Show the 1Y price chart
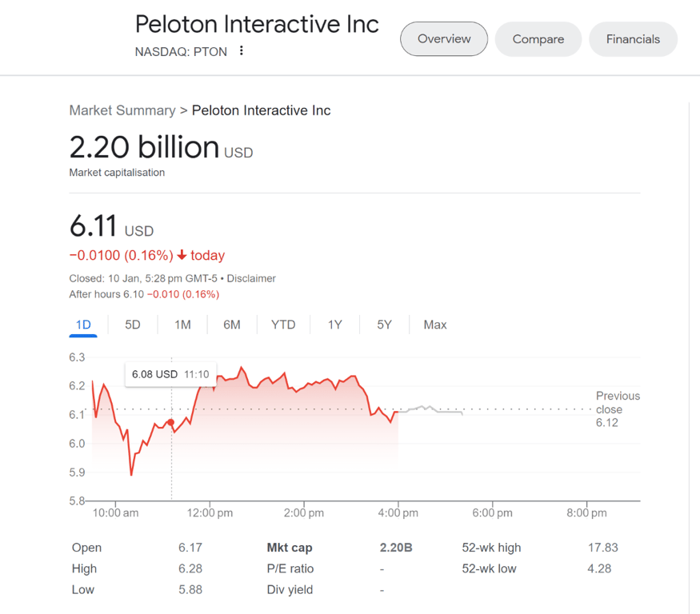 [335, 325]
